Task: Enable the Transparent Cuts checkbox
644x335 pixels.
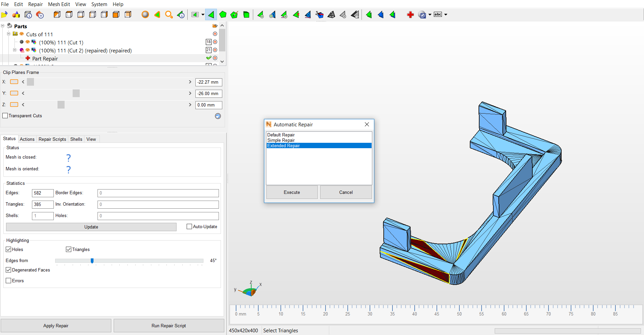Action: tap(5, 116)
